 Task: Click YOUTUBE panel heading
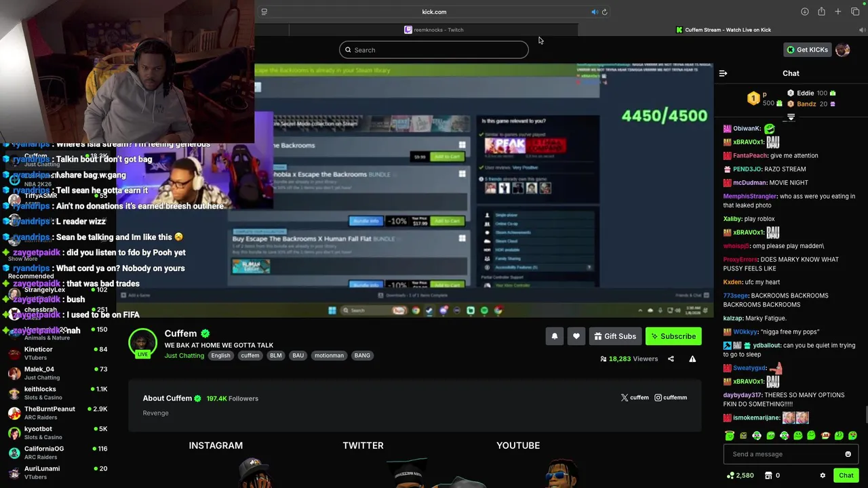[518, 445]
